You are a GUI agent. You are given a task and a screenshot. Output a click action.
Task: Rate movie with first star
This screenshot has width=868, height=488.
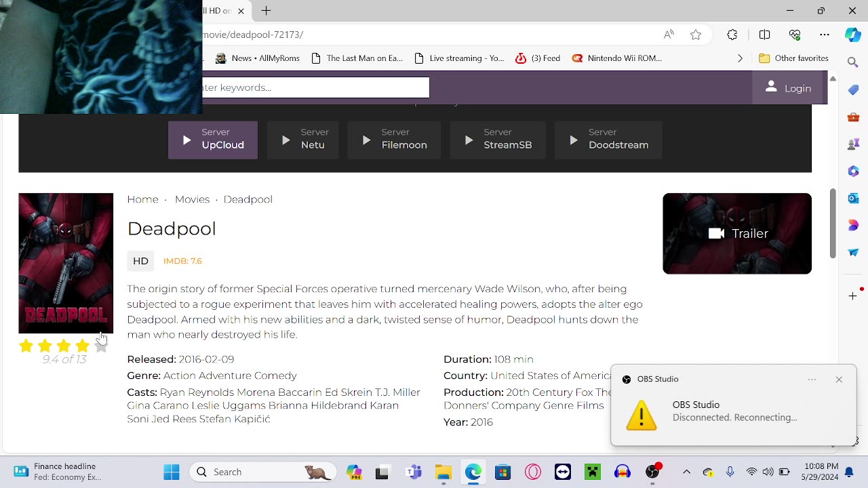[26, 346]
